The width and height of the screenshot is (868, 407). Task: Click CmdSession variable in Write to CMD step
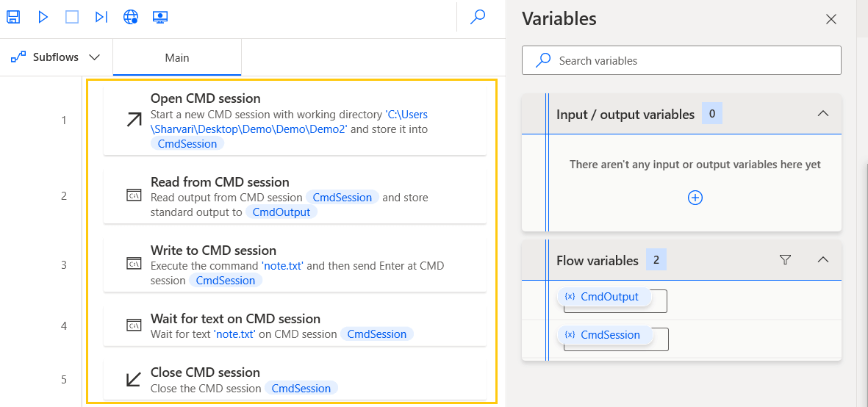coord(226,281)
